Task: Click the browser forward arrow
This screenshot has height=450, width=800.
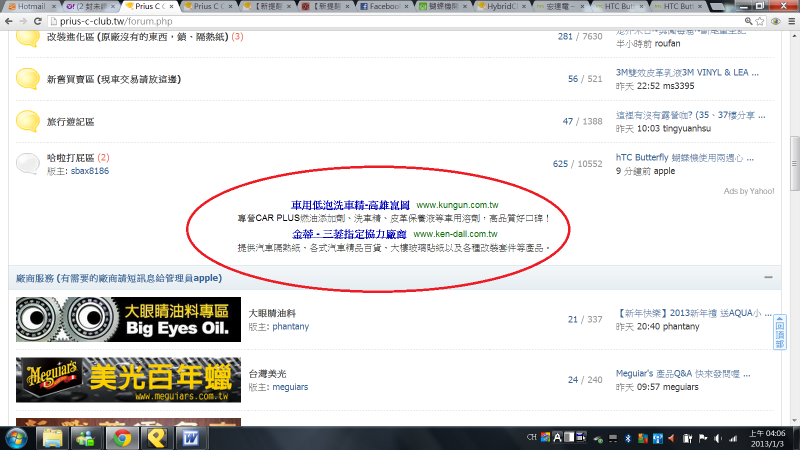Action: (x=23, y=21)
